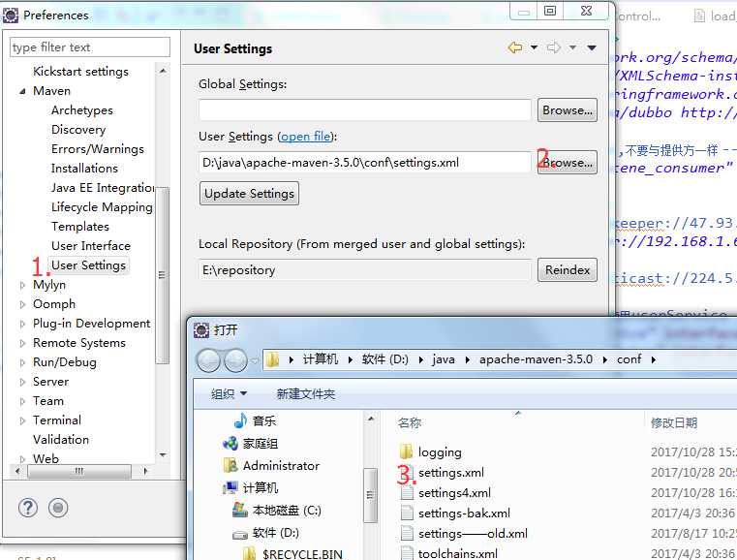Screen dimensions: 737x560
Task: Expand the Plug-in Development node
Action: click(x=22, y=324)
